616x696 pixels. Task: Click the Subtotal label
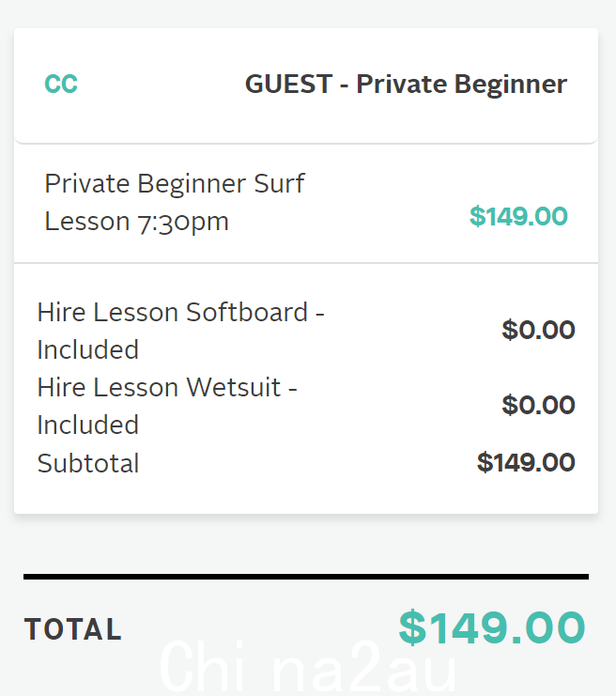point(88,463)
